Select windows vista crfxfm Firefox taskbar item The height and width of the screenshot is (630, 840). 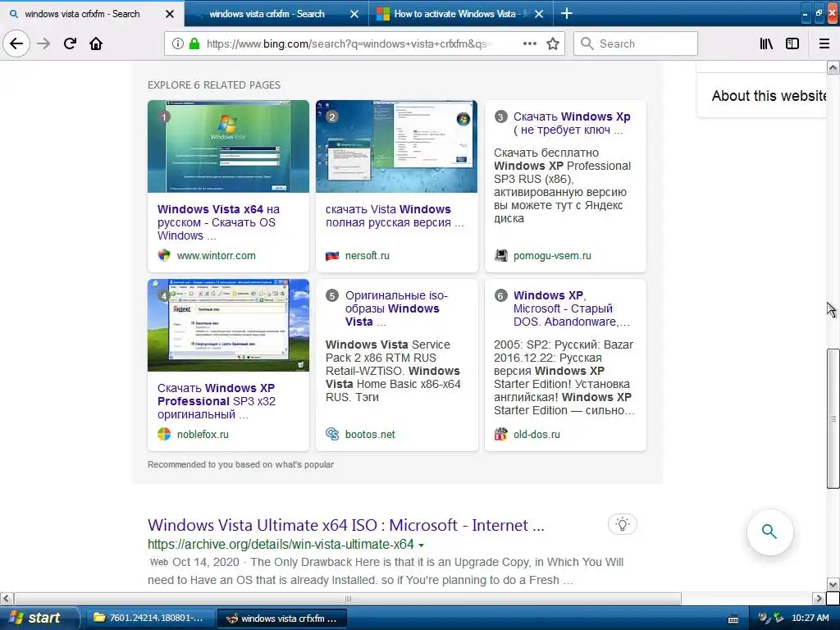click(x=282, y=618)
